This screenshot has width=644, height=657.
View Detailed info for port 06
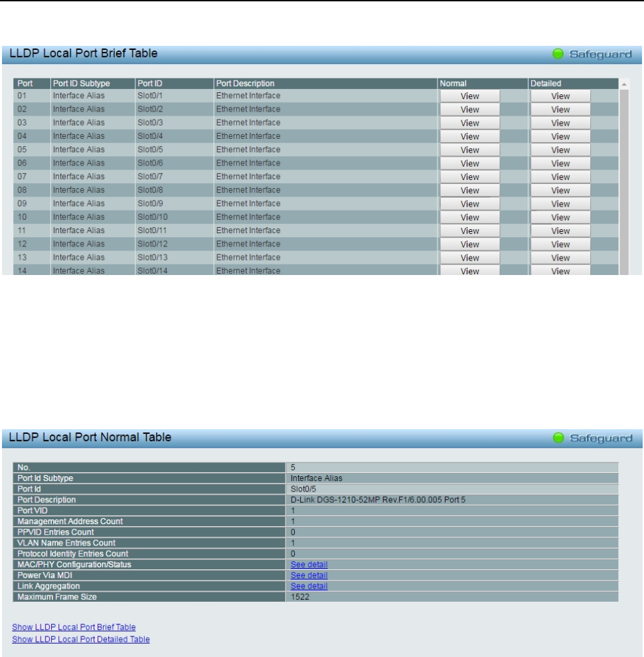coord(560,163)
